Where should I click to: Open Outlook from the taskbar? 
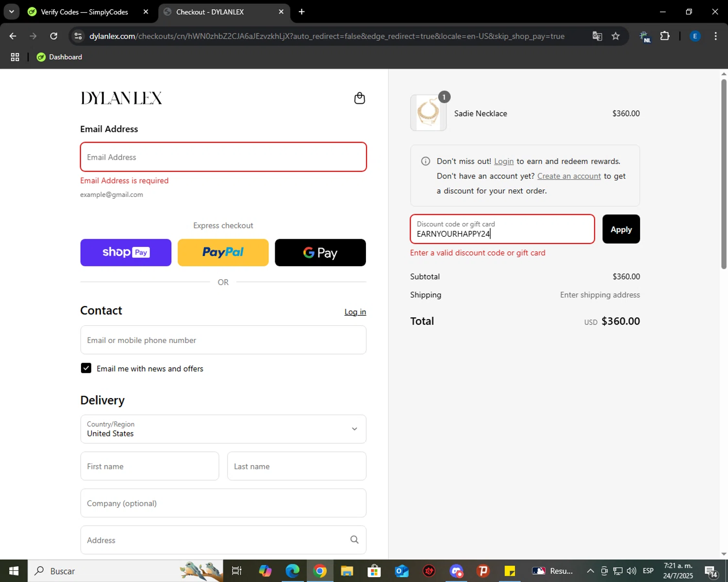(x=401, y=571)
